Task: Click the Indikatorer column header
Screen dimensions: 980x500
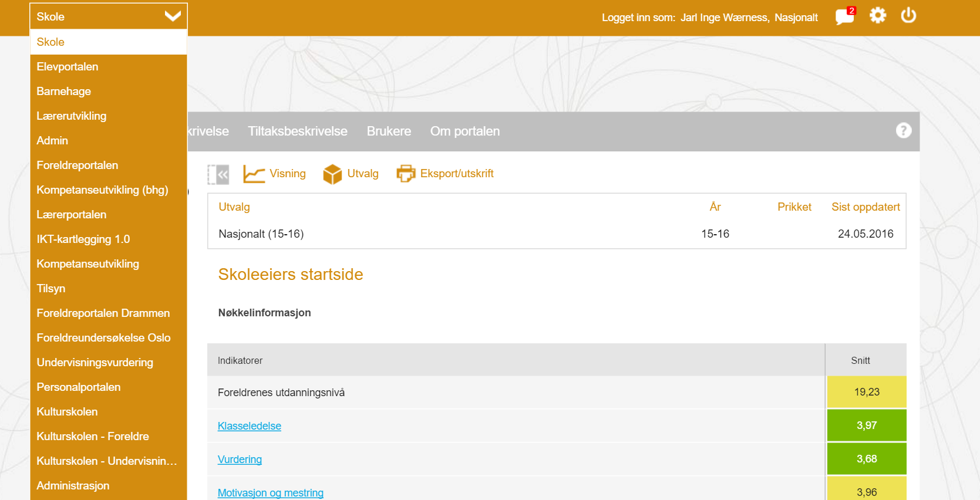Action: [x=240, y=360]
